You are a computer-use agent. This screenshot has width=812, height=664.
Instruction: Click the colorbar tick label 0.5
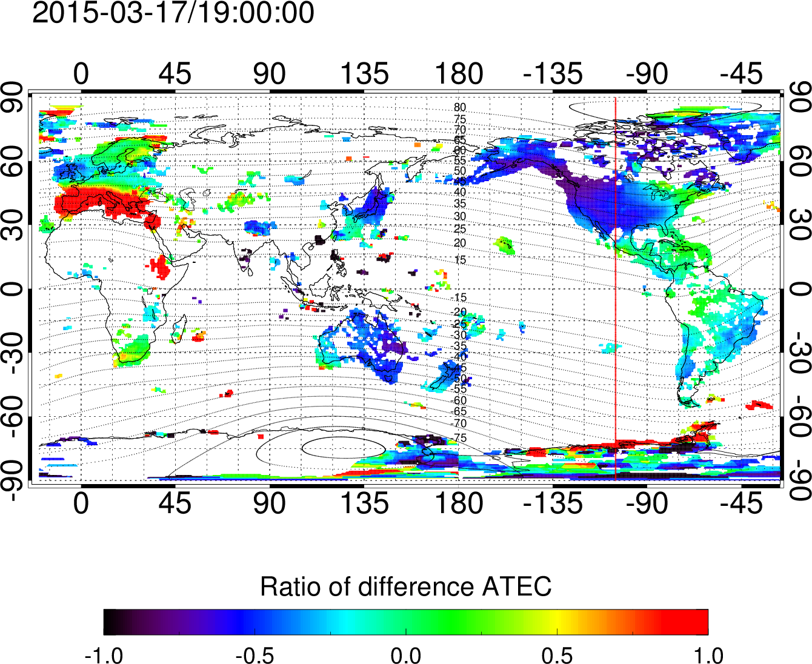pos(557,655)
